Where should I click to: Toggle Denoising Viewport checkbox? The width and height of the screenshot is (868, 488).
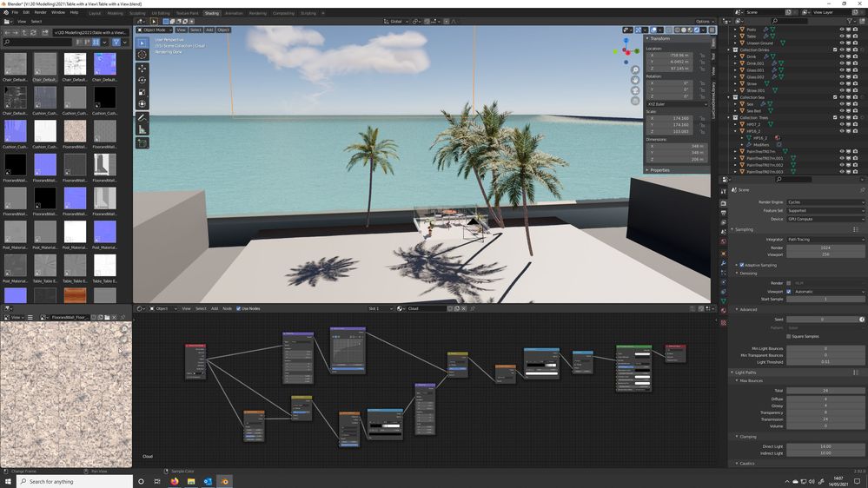pyautogui.click(x=789, y=292)
